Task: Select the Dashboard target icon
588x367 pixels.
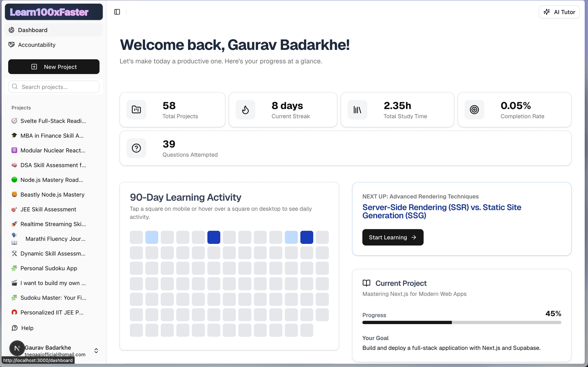Action: (12, 30)
